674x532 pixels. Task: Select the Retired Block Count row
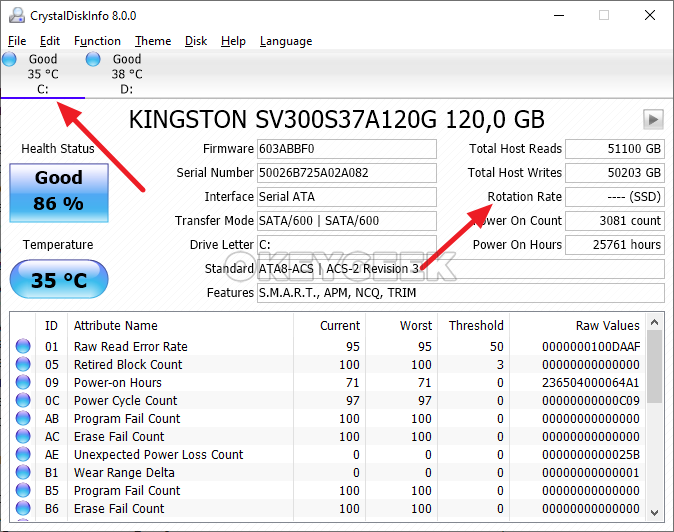click(328, 364)
